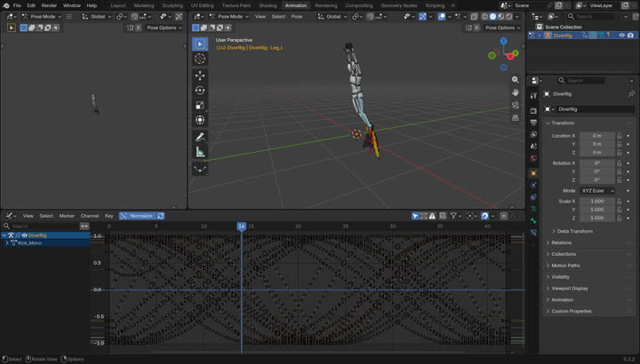
Task: Click the properties editor search field
Action: pyautogui.click(x=580, y=81)
